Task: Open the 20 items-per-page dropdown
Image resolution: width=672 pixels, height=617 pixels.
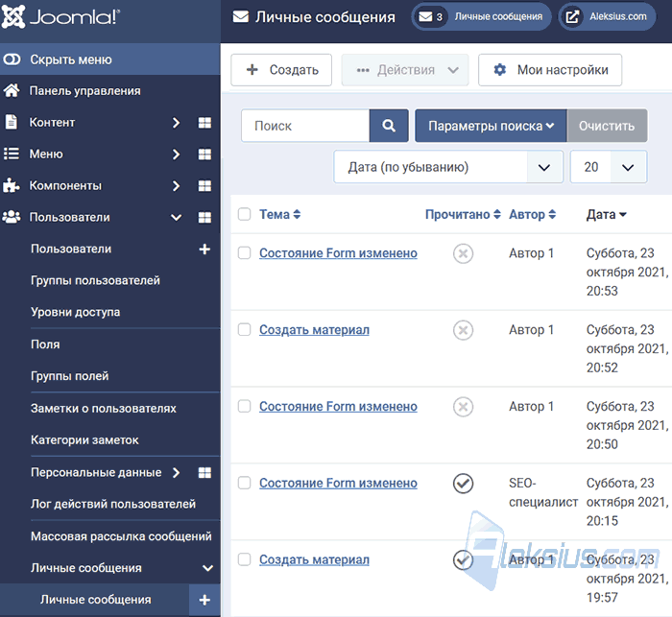Action: pos(608,167)
